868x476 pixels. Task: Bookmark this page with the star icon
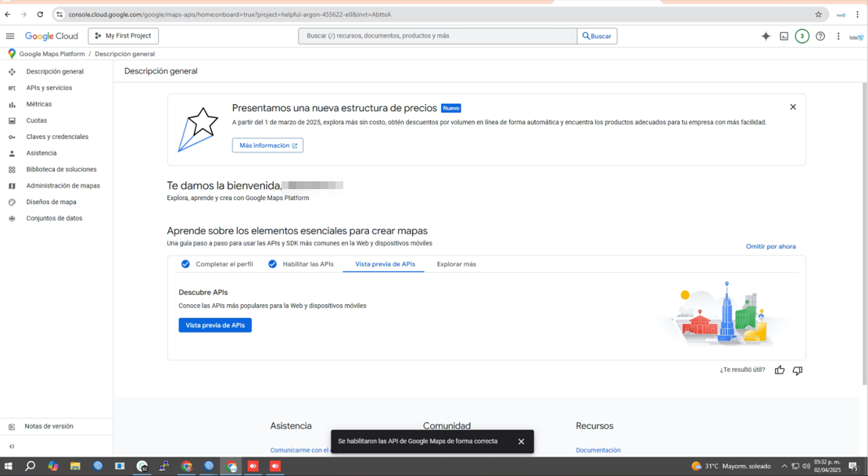(818, 14)
